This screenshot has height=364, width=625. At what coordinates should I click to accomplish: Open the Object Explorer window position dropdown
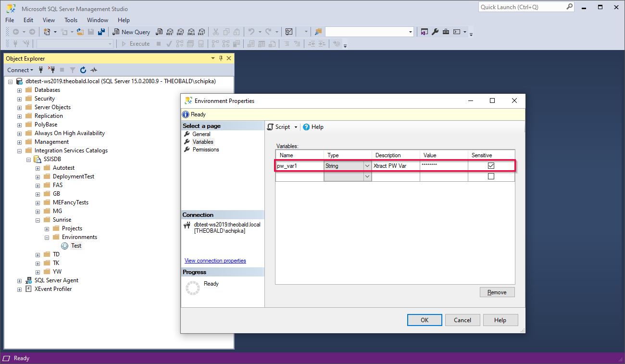213,58
